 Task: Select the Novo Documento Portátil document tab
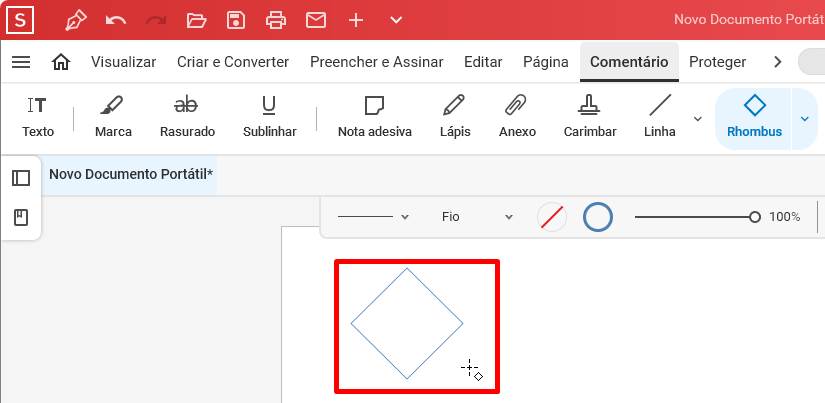pyautogui.click(x=131, y=174)
